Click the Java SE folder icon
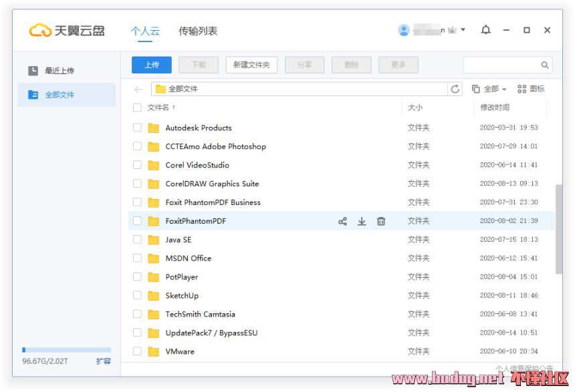 [153, 240]
